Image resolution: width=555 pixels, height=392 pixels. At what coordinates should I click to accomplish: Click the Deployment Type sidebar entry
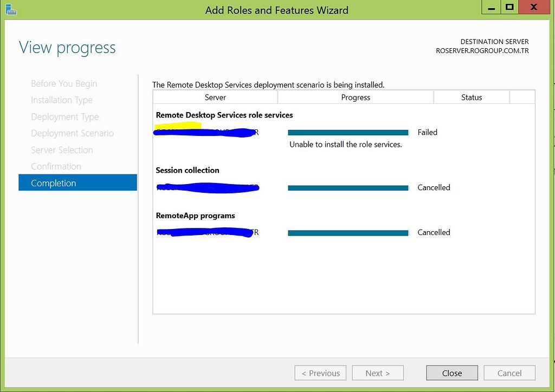click(x=64, y=116)
